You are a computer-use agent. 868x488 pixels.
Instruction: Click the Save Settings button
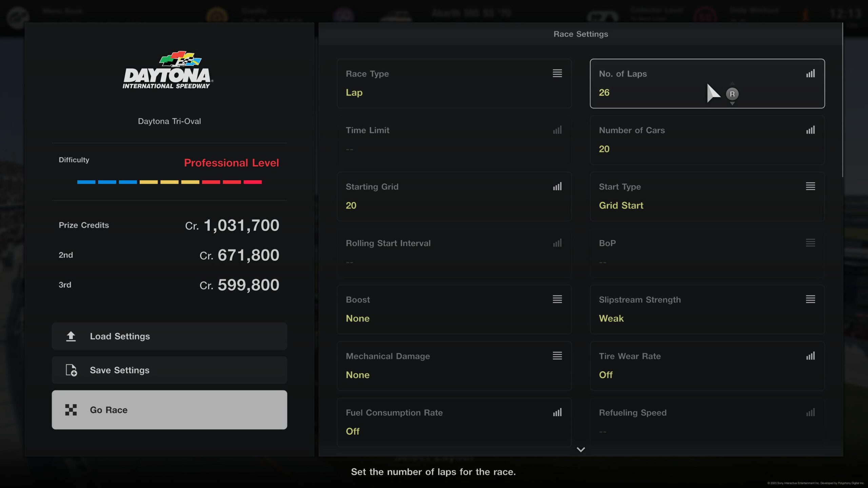(x=169, y=370)
